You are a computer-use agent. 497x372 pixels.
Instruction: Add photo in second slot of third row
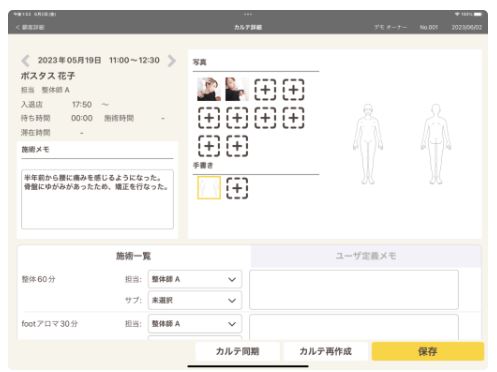pos(237,146)
